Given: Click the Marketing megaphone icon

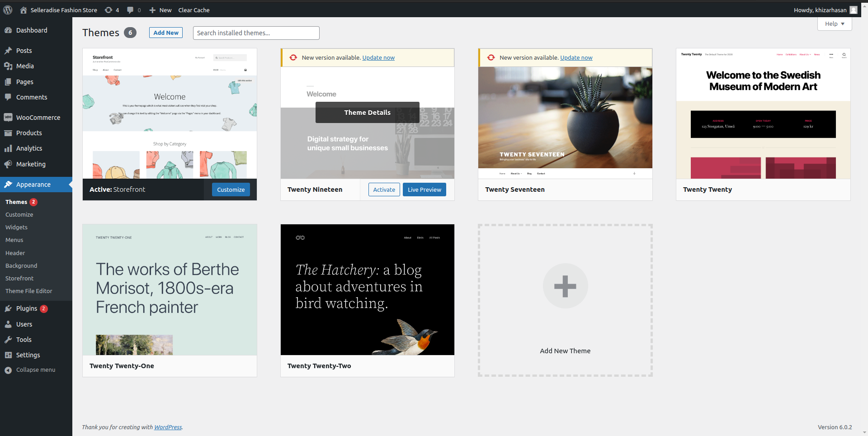Looking at the screenshot, I should 8,164.
